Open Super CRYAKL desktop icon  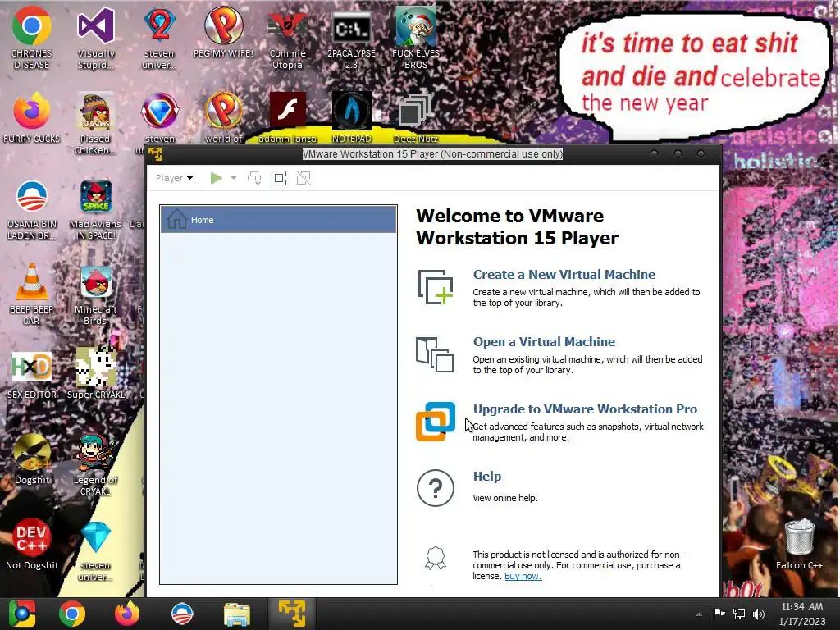[95, 373]
